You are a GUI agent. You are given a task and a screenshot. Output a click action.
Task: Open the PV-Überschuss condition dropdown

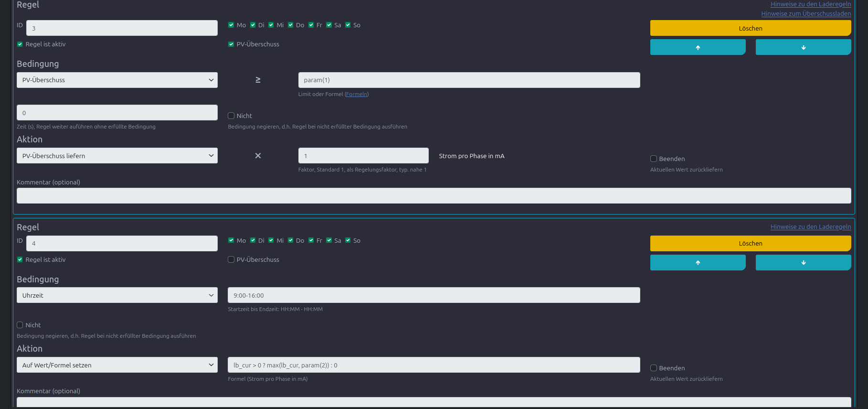pos(117,80)
